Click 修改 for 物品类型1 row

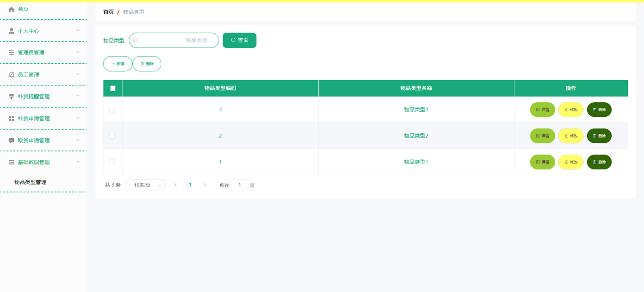tap(571, 162)
